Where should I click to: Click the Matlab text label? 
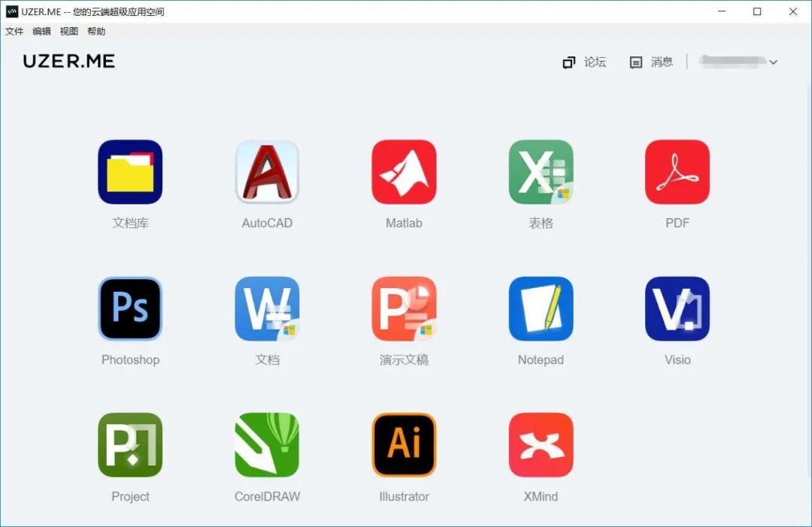(404, 223)
